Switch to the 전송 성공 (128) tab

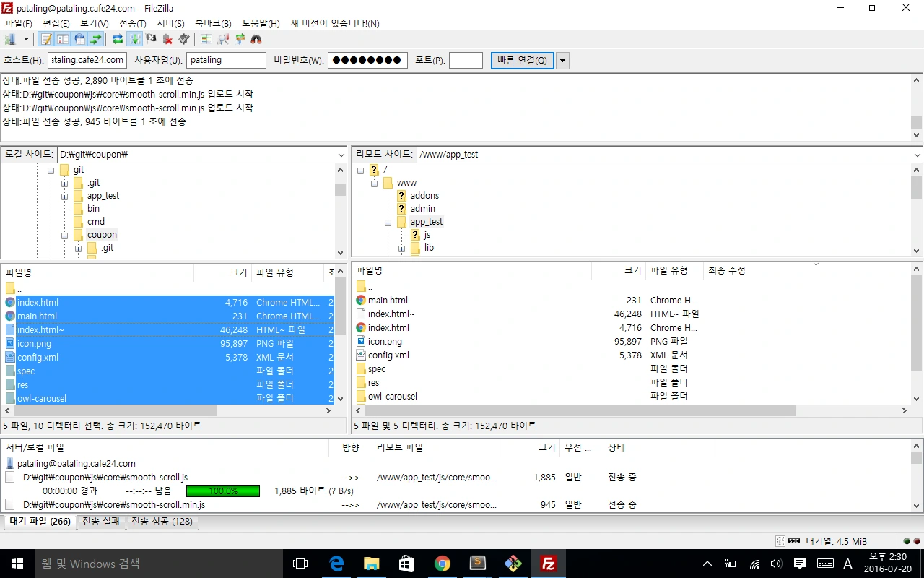tap(162, 522)
